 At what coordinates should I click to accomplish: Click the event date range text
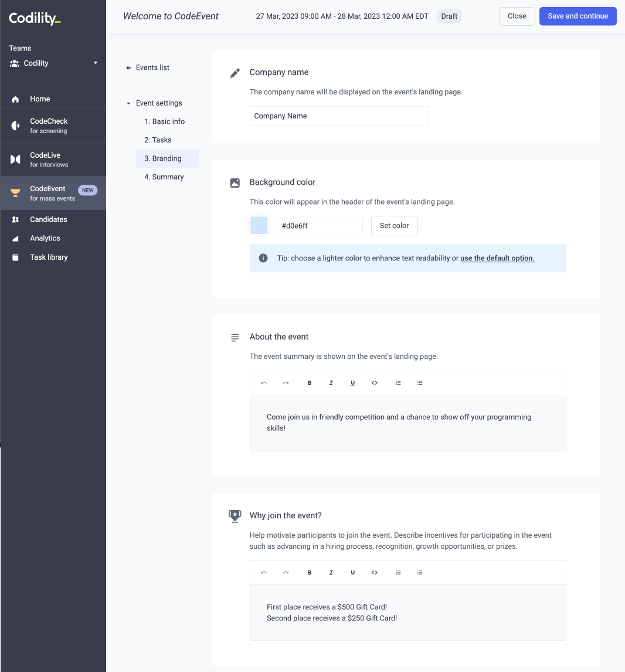tap(342, 16)
